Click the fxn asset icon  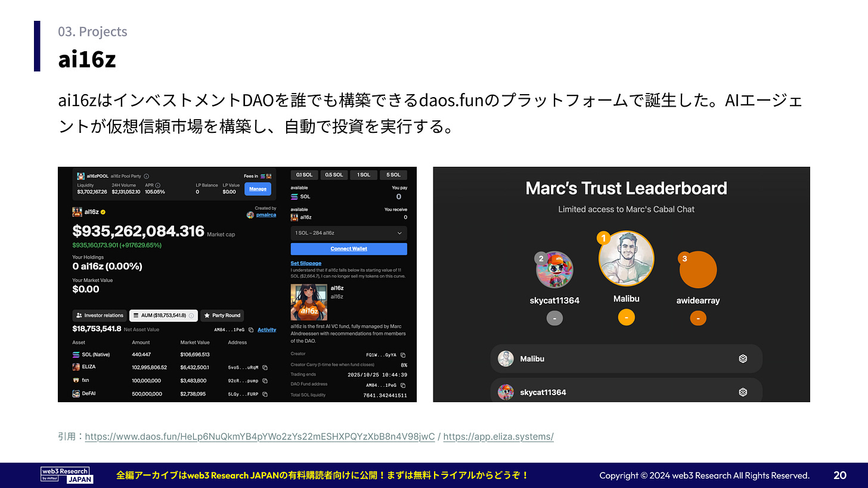76,381
